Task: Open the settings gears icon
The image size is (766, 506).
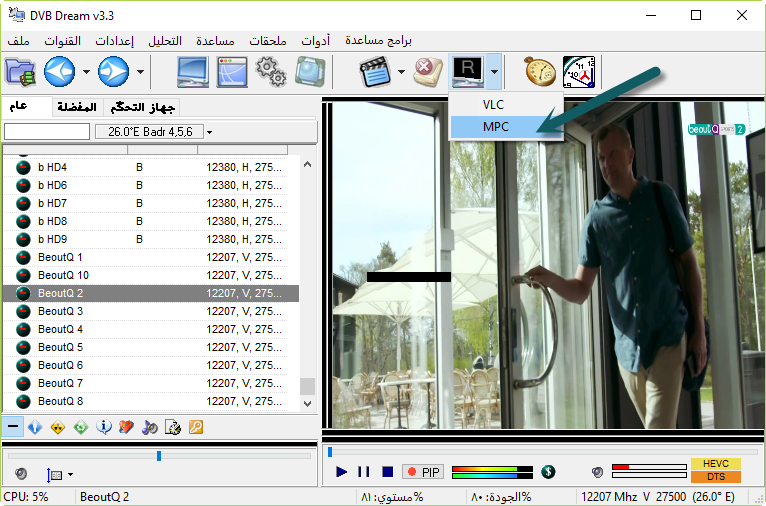Action: click(270, 72)
